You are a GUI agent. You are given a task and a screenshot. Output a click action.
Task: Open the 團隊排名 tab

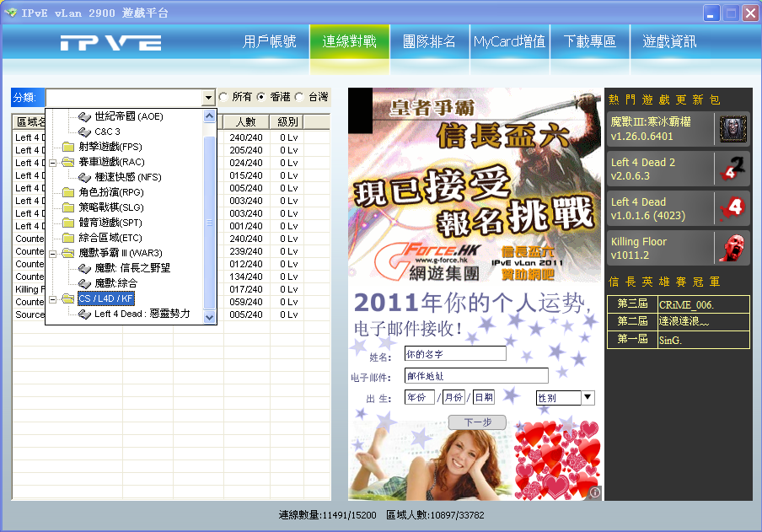430,42
